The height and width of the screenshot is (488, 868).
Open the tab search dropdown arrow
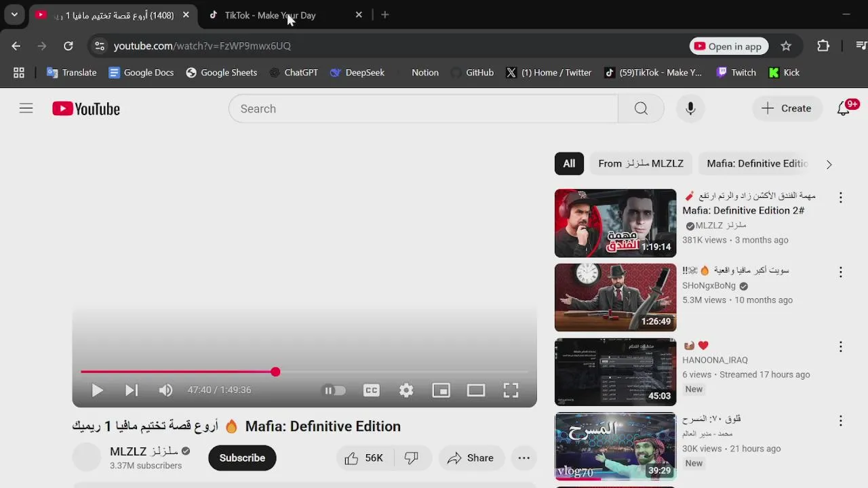pyautogui.click(x=14, y=15)
